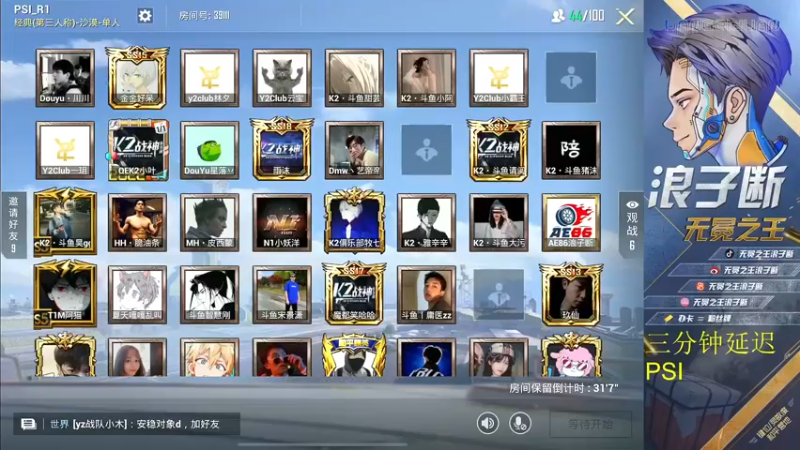
Task: Click the PSI_R1 room name title
Action: click(32, 9)
